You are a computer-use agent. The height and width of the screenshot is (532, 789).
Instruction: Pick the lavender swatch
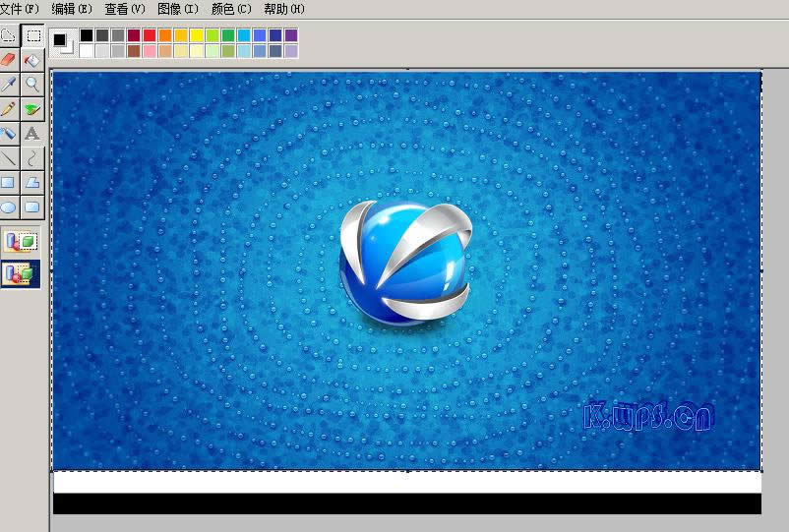291,51
